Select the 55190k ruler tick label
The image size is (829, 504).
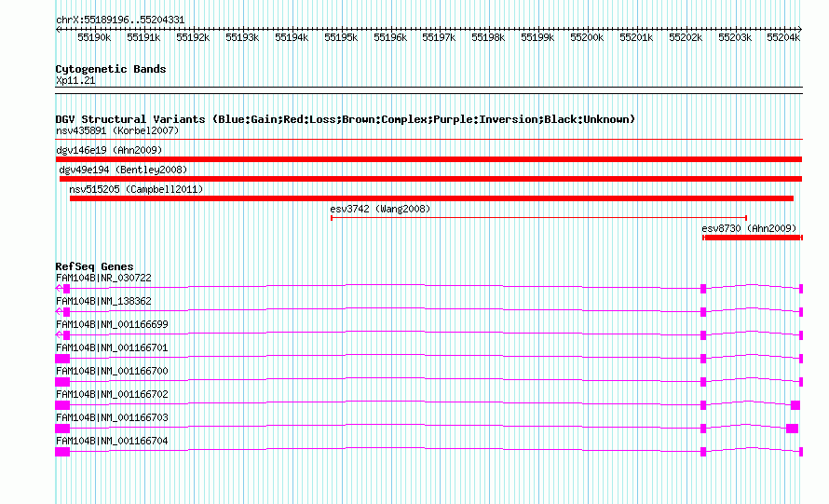[94, 37]
